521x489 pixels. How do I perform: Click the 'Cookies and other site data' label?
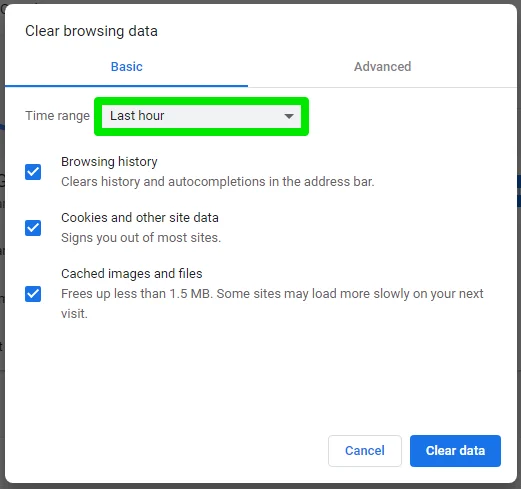[x=140, y=218]
